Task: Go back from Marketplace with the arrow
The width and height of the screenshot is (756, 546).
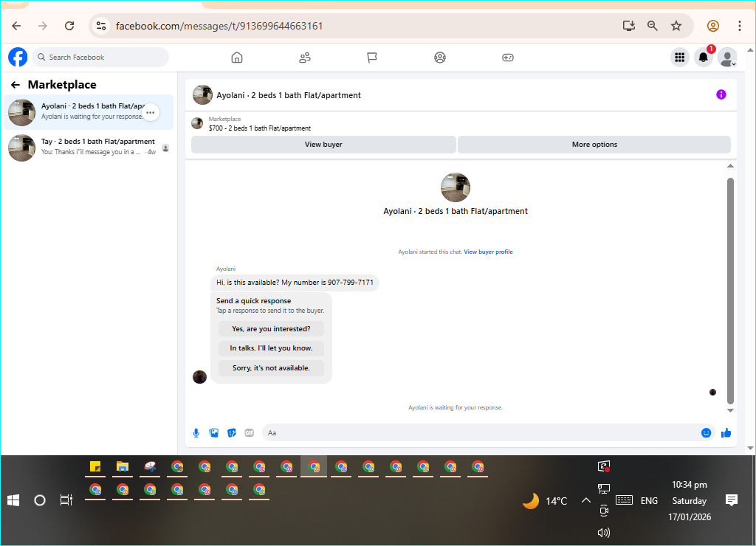Action: tap(16, 85)
